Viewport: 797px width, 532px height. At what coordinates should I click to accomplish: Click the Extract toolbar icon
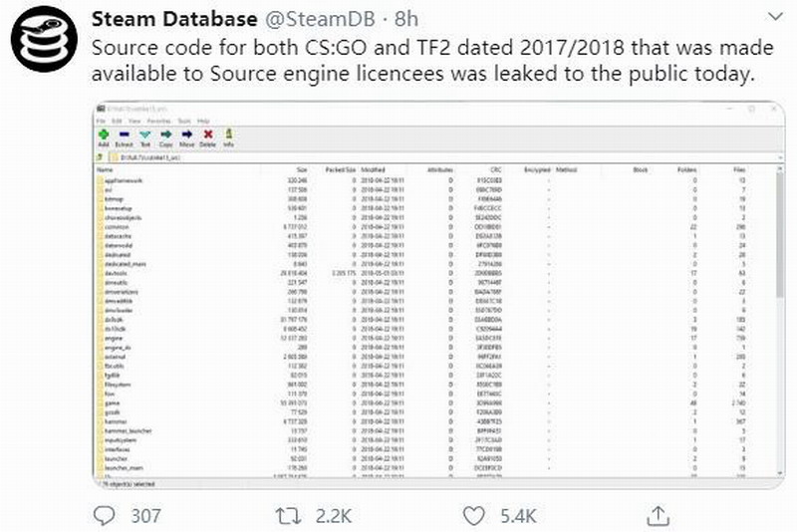tap(124, 134)
